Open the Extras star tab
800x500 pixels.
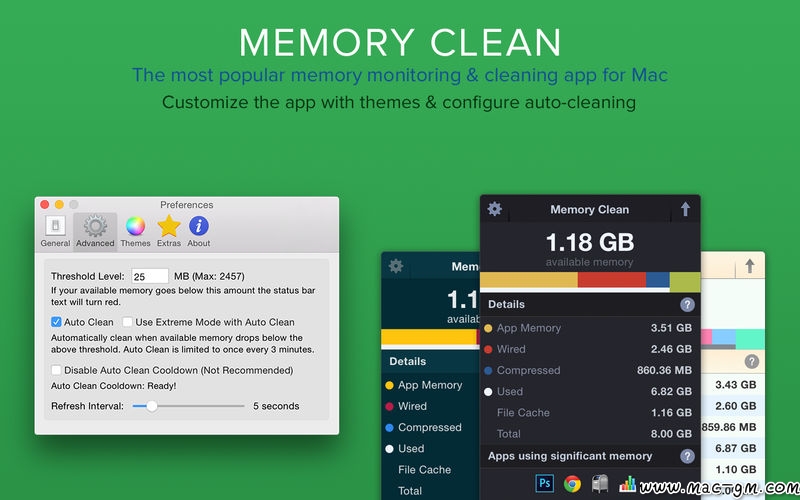[x=169, y=231]
